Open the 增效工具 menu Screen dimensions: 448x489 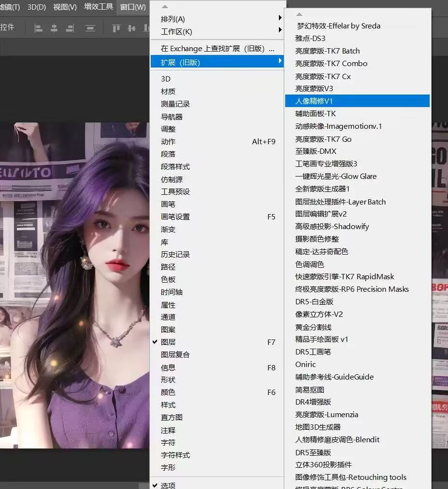coord(98,7)
